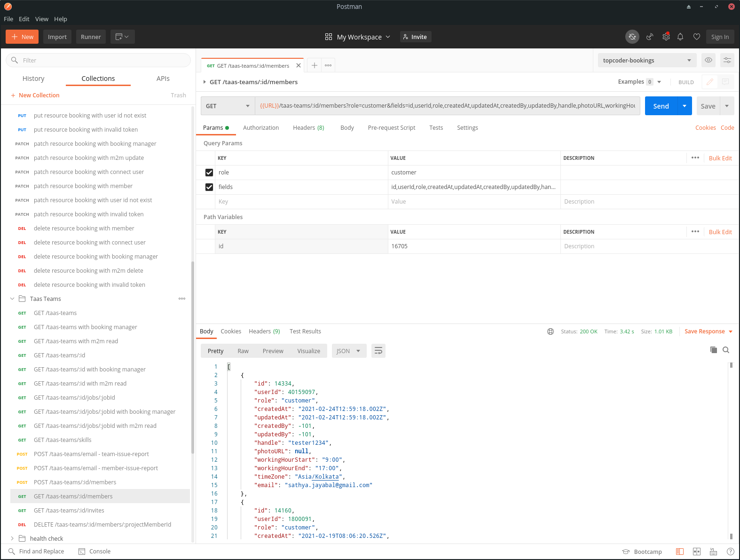Collapse the Taas Teams folder

pos(12,299)
